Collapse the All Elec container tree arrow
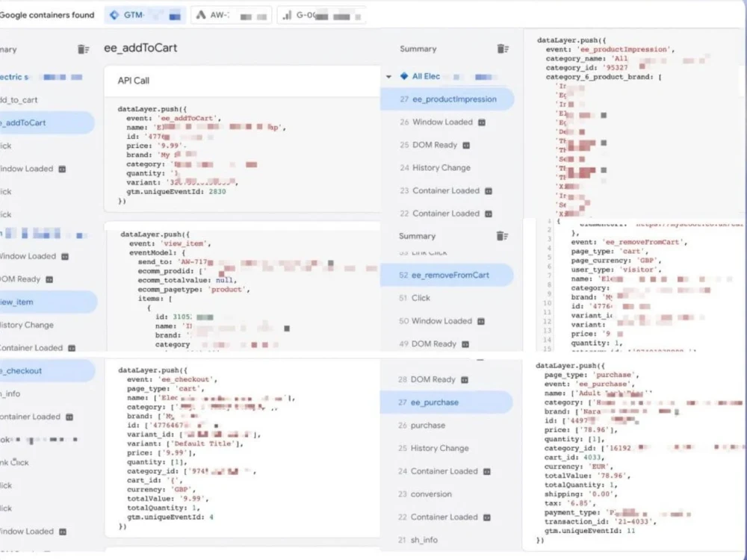Screen dimensions: 747x560 388,77
